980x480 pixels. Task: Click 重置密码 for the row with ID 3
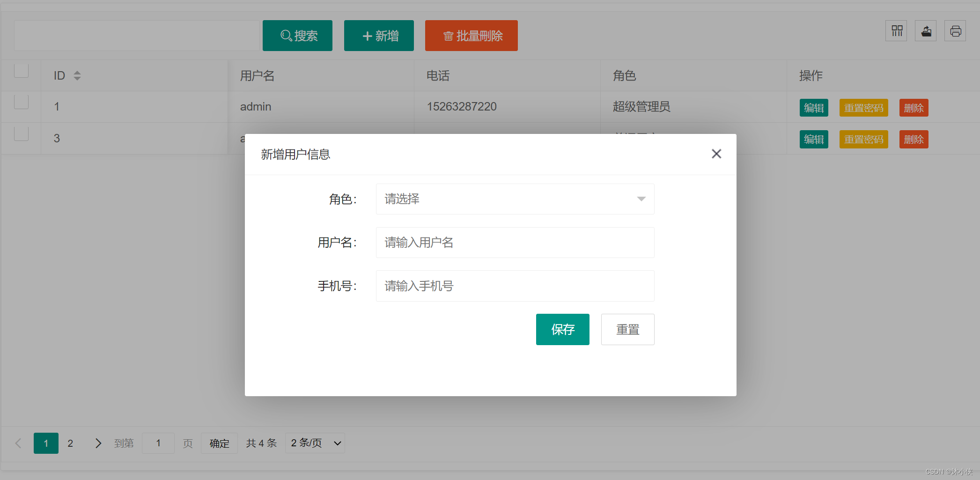[x=864, y=139]
